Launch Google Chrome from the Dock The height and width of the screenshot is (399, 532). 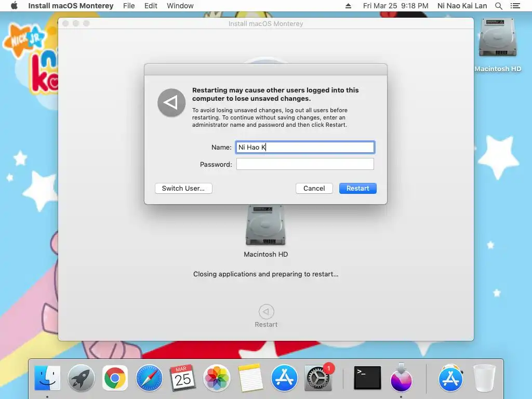pyautogui.click(x=115, y=378)
